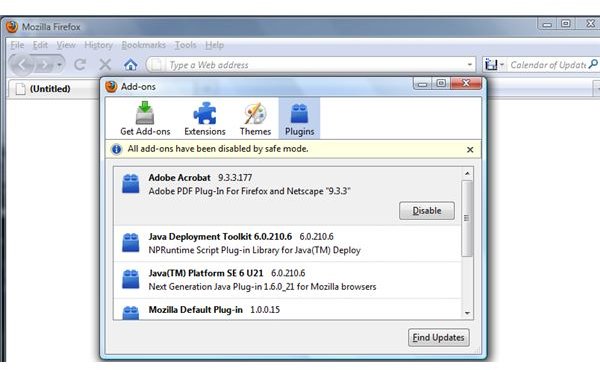Maximize the Add-ons window

(441, 83)
